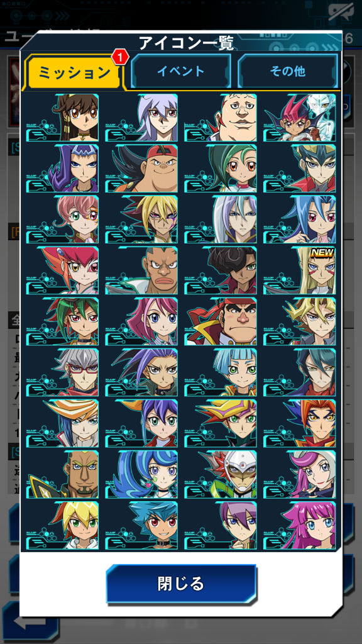Image resolution: width=362 pixels, height=644 pixels.
Task: Choose the man with red headband and mustache
Action: [x=221, y=321]
